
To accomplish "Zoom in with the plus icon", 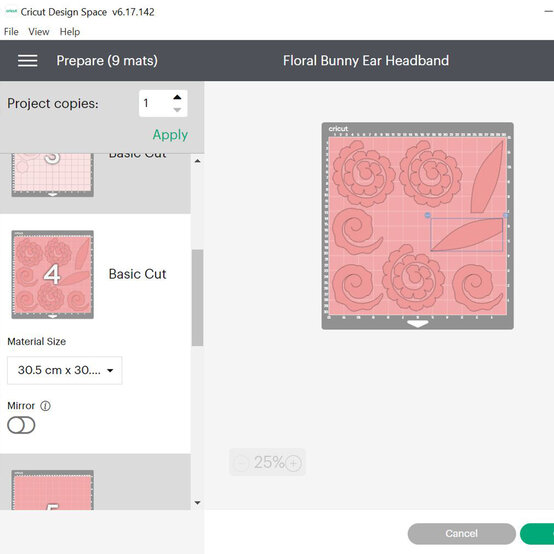I will (294, 462).
